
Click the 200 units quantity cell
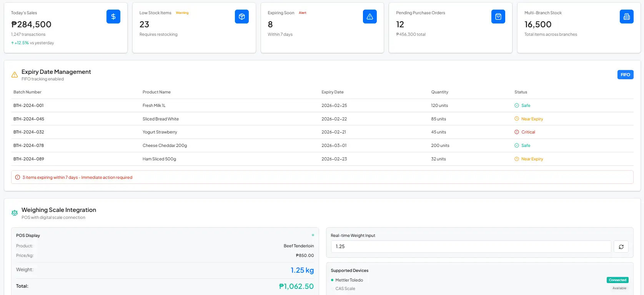[x=440, y=145]
